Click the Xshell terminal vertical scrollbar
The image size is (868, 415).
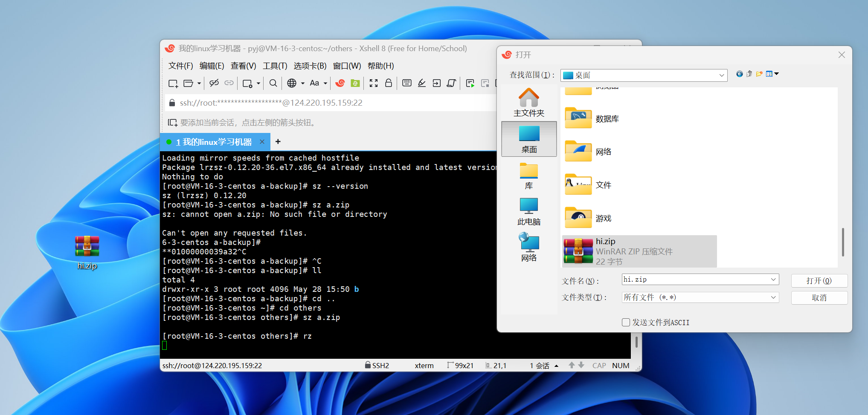pos(636,342)
